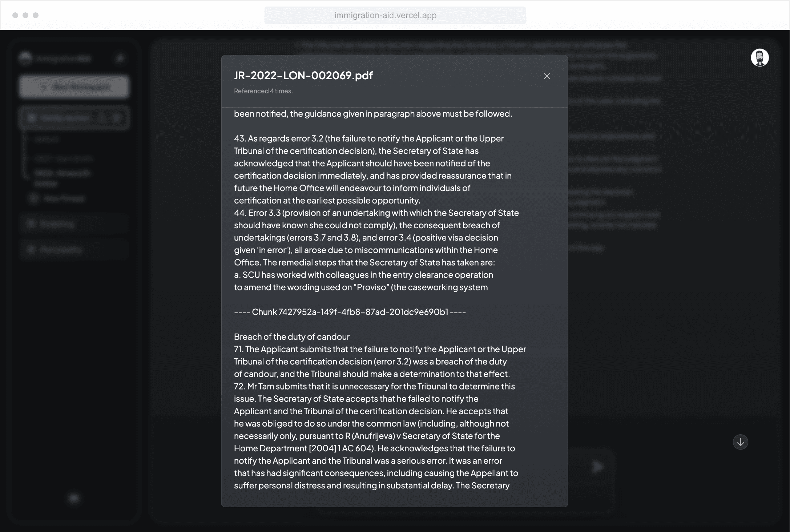The image size is (790, 532).
Task: Click the Immigration Aid logo in the sidebar
Action: (55, 58)
